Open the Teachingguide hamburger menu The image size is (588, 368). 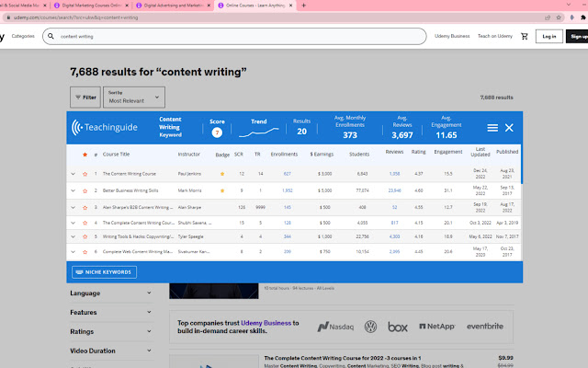492,128
